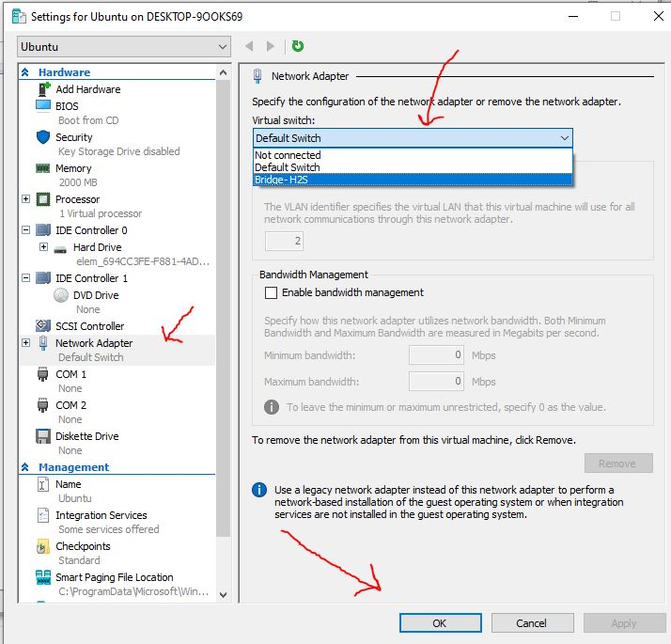Select the C:\ProgramData paging path
The image size is (671, 644).
coord(133,591)
